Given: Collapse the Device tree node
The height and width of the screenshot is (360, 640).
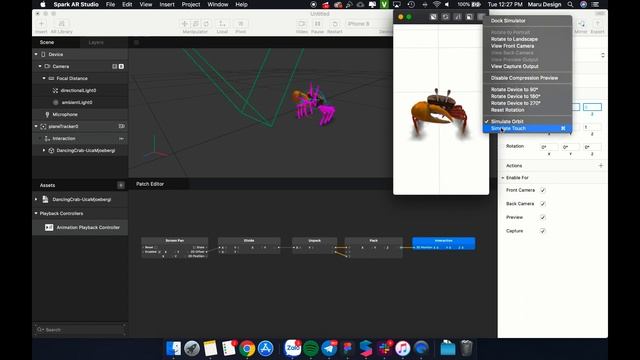Looking at the screenshot, I should [x=36, y=54].
